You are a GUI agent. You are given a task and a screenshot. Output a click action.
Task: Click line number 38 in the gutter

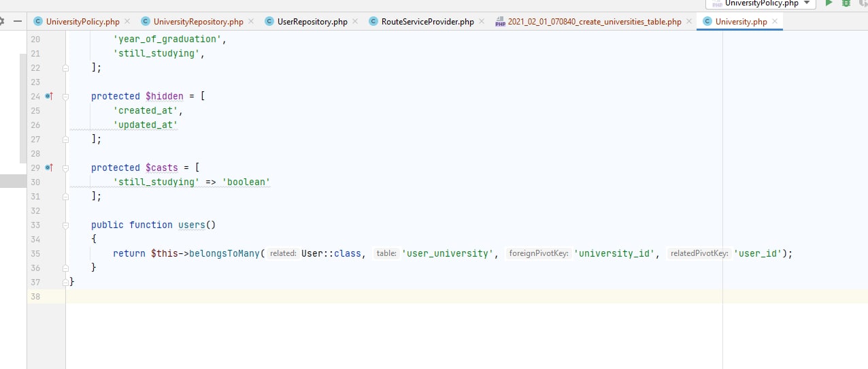pos(35,296)
